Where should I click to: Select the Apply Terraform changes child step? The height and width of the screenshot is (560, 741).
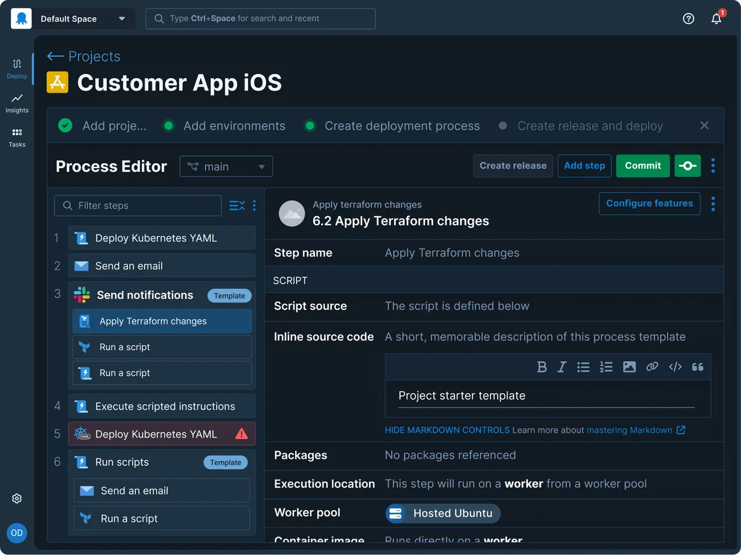[x=162, y=321]
